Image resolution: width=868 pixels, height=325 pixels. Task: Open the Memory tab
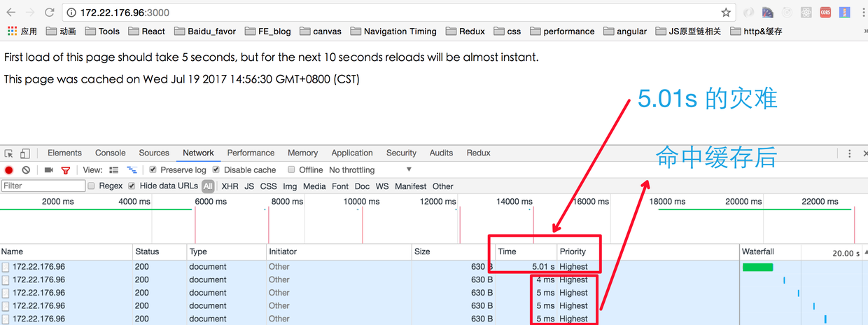(302, 153)
